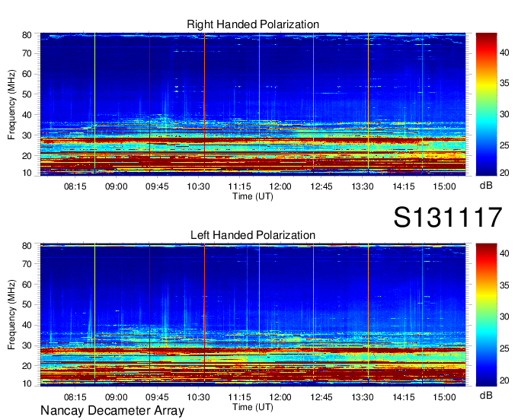Click the dB unit under top colorbar

486,186
